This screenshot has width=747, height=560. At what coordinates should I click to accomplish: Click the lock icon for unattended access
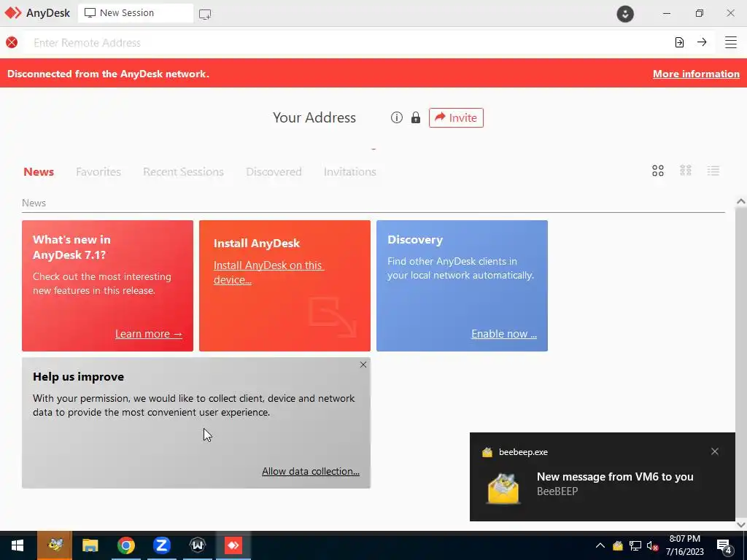(416, 117)
